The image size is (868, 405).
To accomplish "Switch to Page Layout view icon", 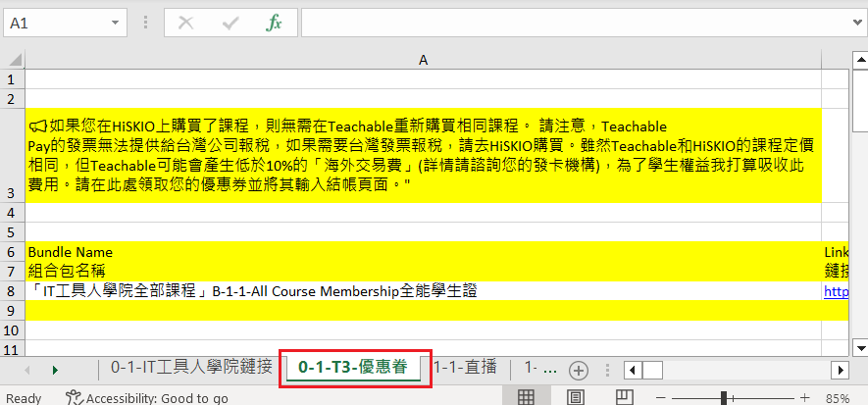I will 576,397.
